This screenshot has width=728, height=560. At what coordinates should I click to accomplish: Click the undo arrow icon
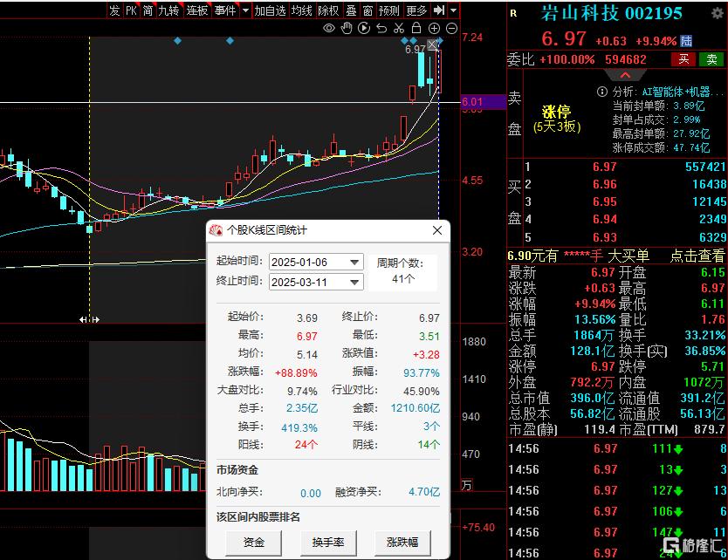[x=381, y=28]
